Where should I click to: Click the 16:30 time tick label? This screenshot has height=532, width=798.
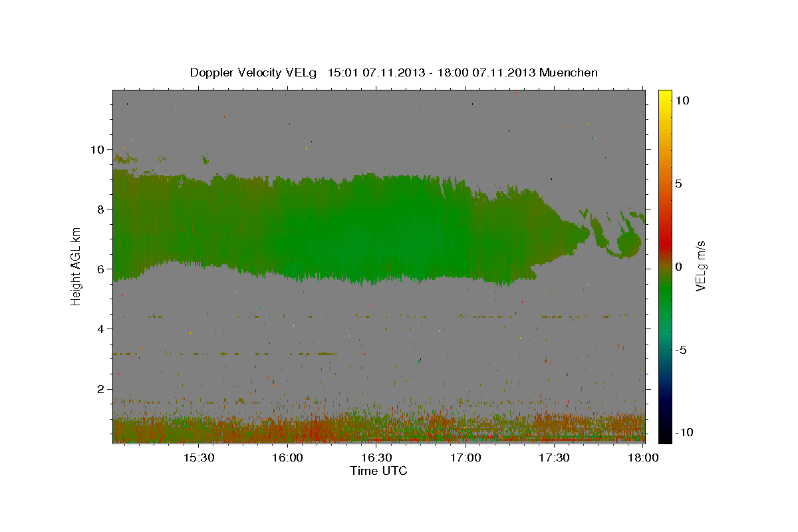[376, 458]
